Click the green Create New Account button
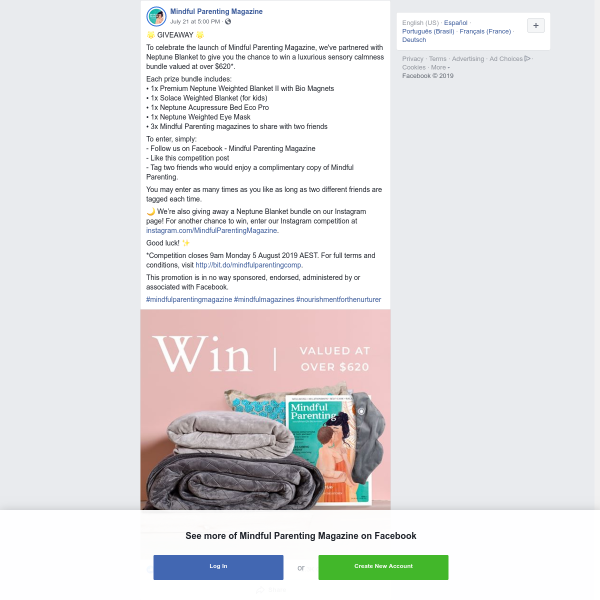Viewport: 600px width, 600px height. tap(383, 567)
